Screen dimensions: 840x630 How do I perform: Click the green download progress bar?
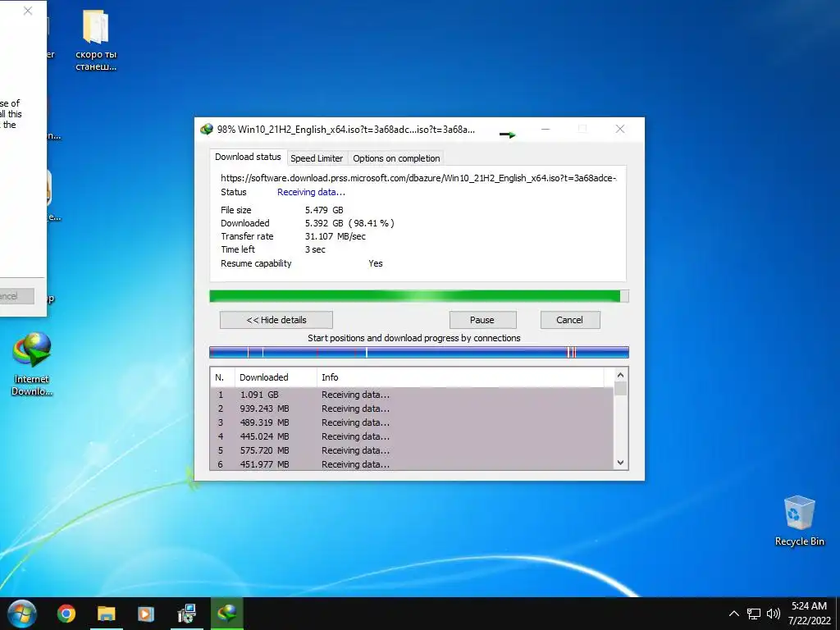tap(419, 296)
